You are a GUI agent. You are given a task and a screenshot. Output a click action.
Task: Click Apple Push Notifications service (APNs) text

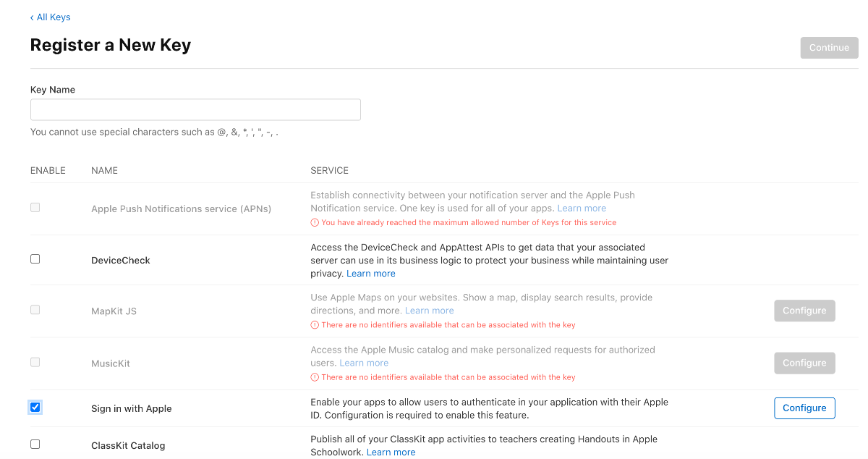(x=182, y=209)
